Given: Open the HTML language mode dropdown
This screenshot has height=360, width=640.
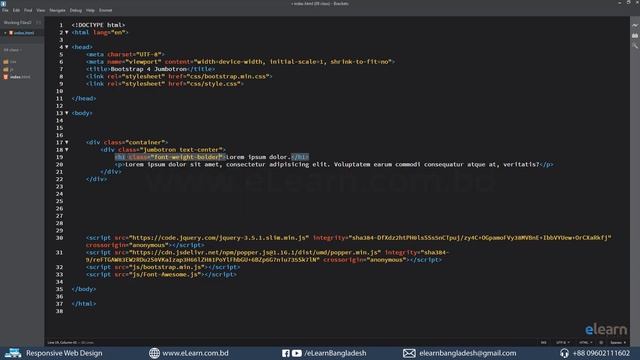Looking at the screenshot, I should click(x=585, y=342).
